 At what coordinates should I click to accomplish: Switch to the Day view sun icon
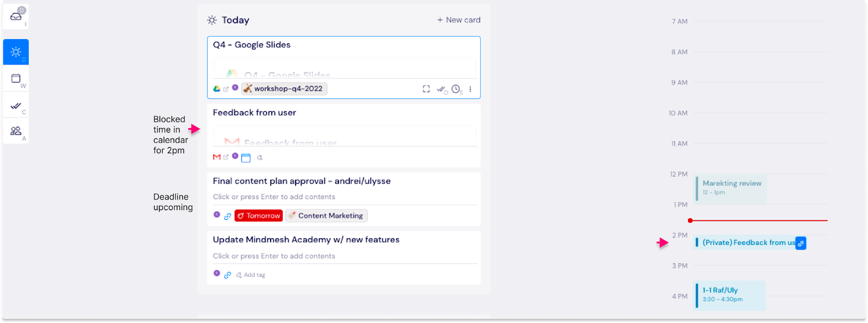16,52
